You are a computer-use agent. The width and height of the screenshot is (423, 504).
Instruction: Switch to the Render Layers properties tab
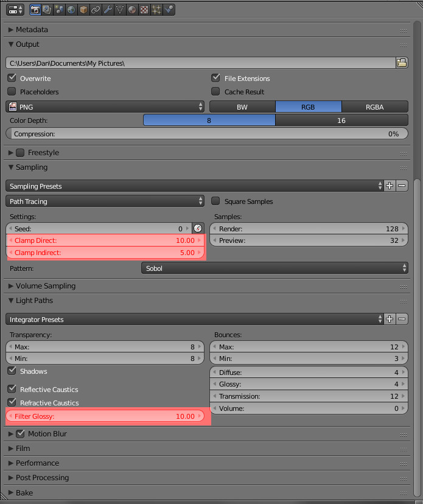point(47,10)
